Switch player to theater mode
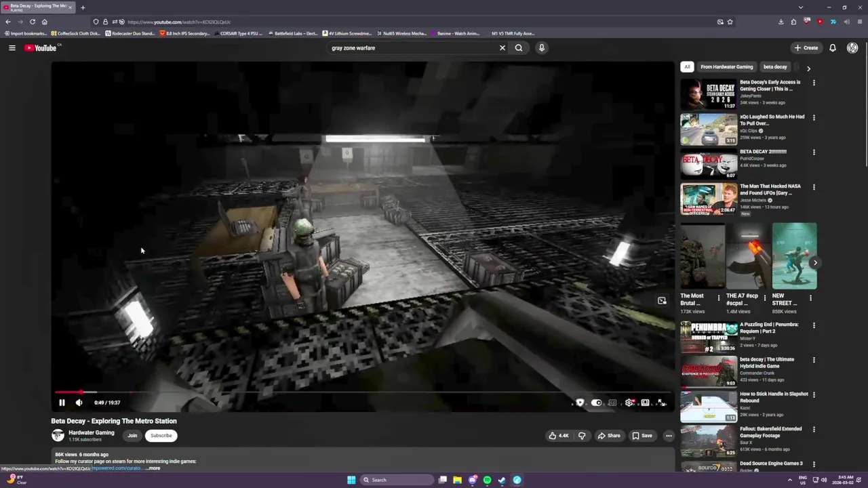 pos(645,403)
